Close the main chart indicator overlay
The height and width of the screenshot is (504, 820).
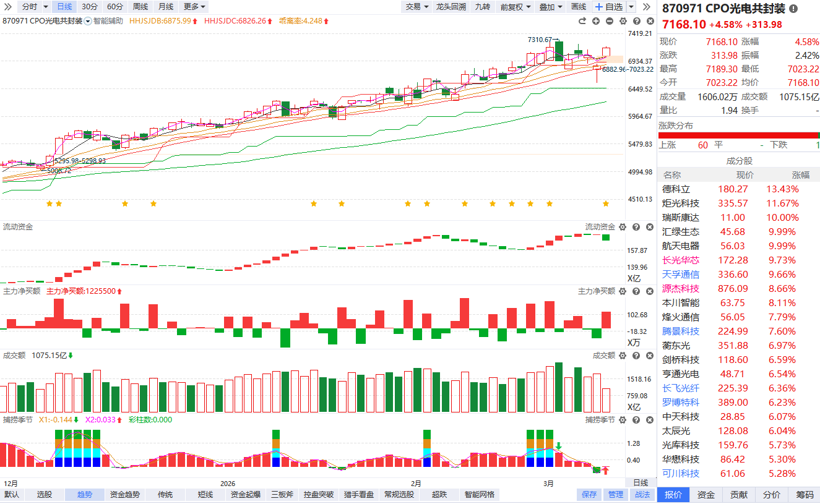point(649,21)
